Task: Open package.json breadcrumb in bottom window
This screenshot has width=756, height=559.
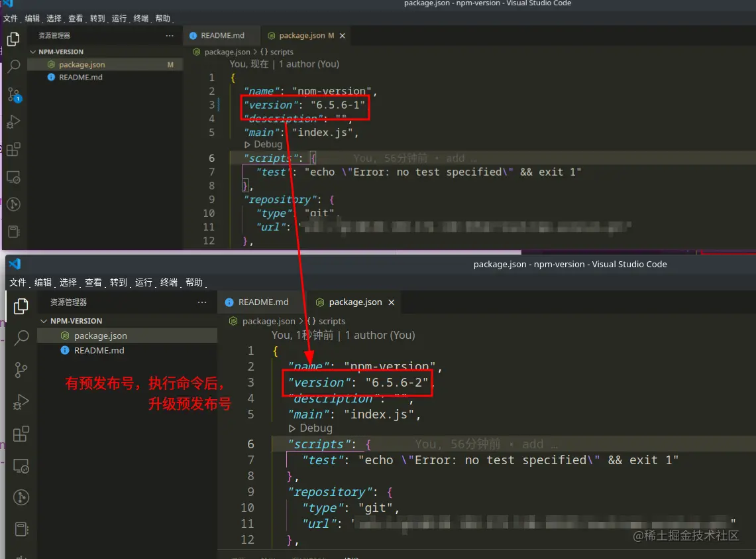Action: click(262, 321)
